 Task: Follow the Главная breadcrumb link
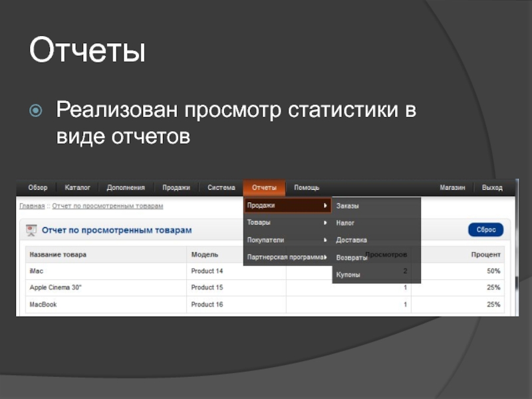(32, 206)
